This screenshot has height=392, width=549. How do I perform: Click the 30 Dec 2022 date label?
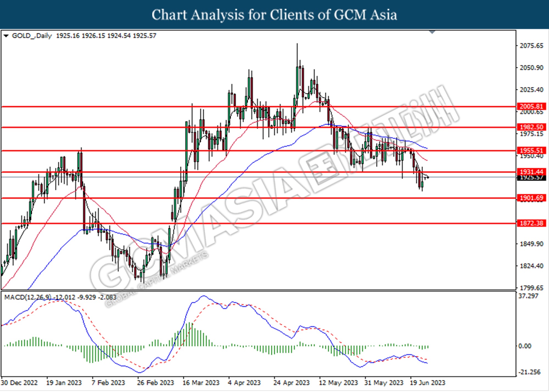(x=19, y=383)
